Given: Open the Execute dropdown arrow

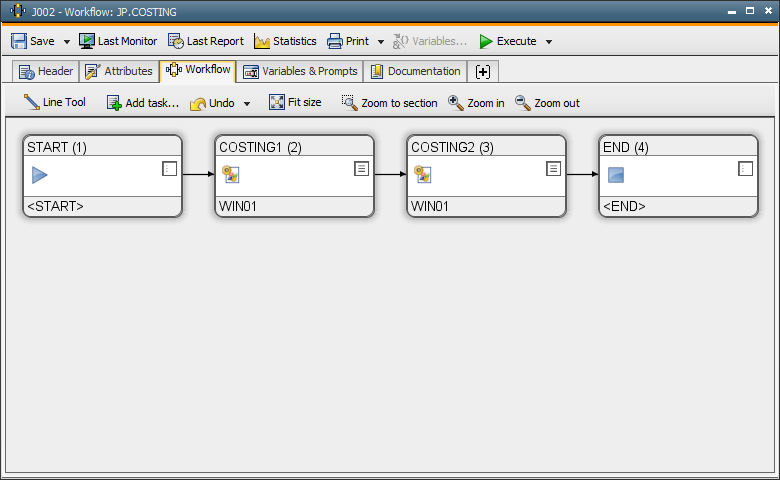Looking at the screenshot, I should tap(549, 42).
